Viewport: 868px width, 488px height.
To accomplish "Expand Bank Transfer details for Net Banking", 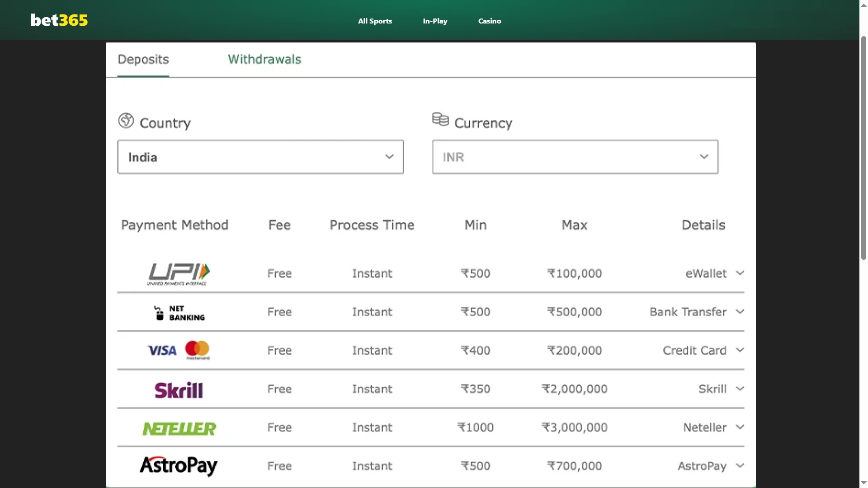I will [740, 312].
